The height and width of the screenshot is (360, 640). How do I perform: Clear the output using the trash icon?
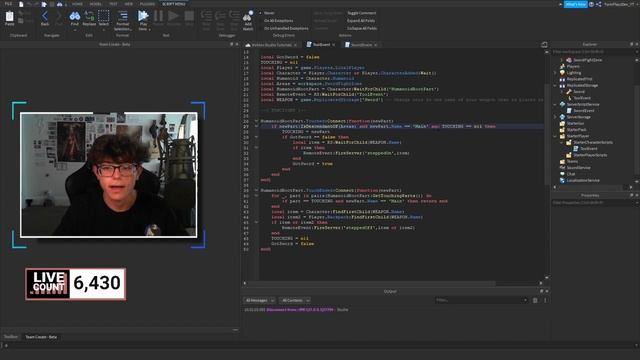(x=535, y=300)
